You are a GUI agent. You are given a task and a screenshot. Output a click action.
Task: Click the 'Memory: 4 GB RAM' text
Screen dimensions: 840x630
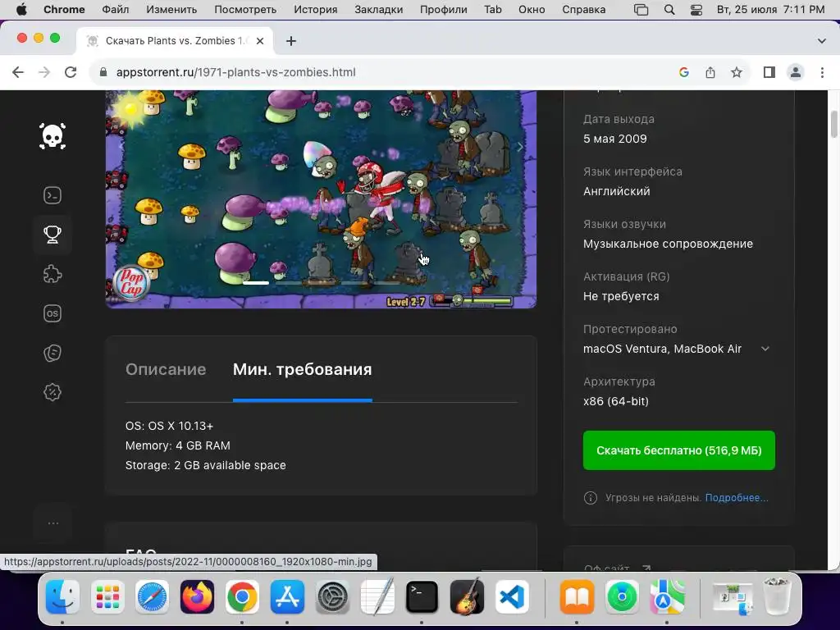[178, 445]
